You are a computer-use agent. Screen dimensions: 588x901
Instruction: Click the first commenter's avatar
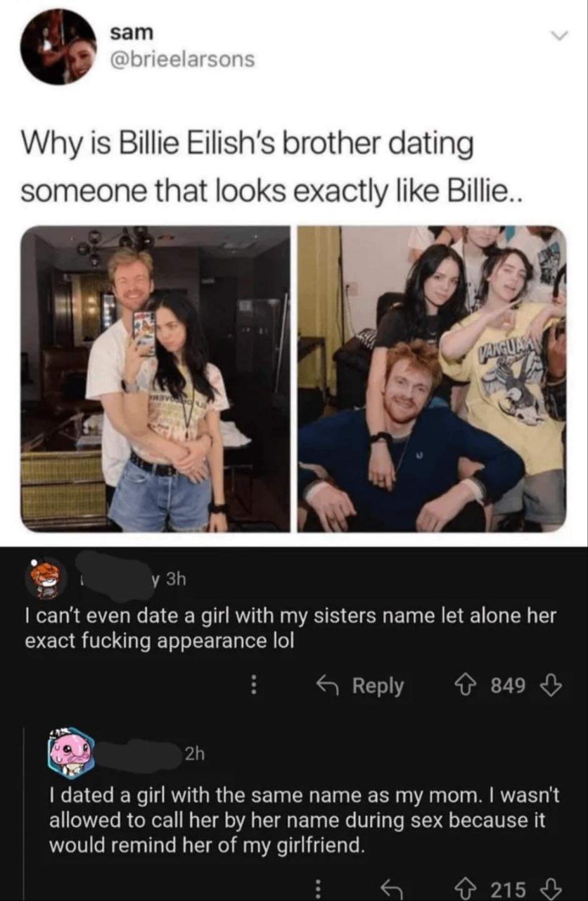[46, 579]
